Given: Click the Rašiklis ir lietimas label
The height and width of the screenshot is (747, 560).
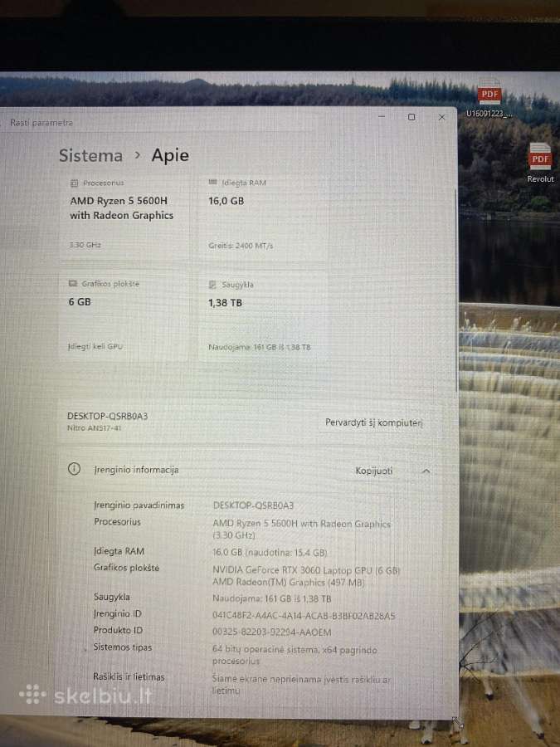Looking at the screenshot, I should tap(129, 676).
